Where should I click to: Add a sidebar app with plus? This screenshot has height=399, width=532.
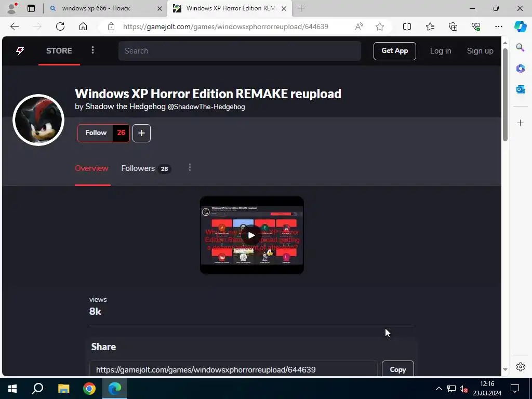520,123
